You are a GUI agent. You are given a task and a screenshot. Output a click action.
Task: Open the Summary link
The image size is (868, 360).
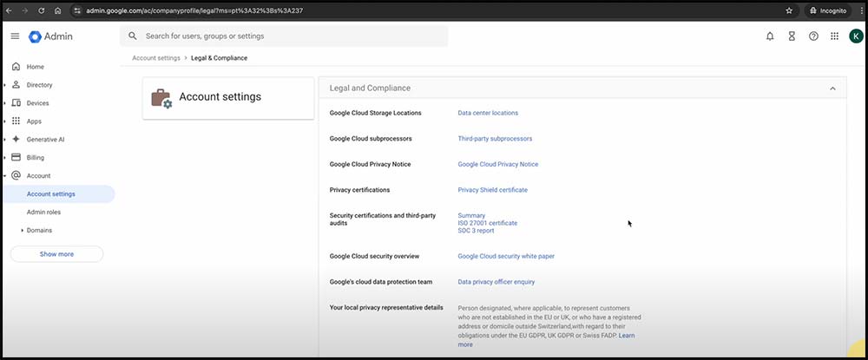[471, 216]
